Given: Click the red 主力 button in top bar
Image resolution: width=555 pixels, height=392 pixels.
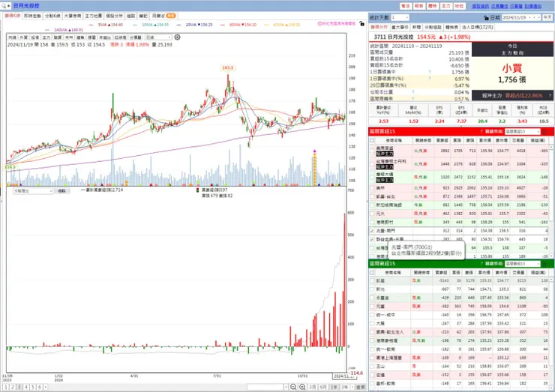Looking at the screenshot, I should click(x=446, y=6).
